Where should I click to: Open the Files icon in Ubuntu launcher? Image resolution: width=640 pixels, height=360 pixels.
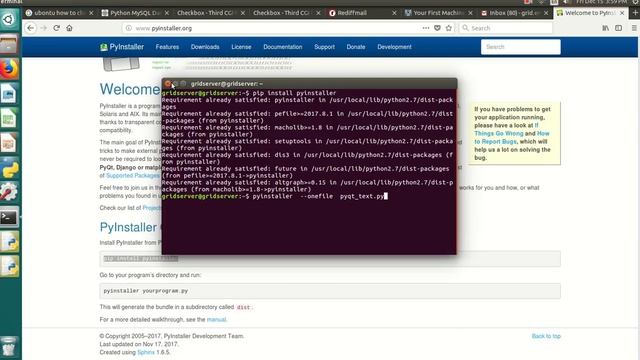point(9,44)
